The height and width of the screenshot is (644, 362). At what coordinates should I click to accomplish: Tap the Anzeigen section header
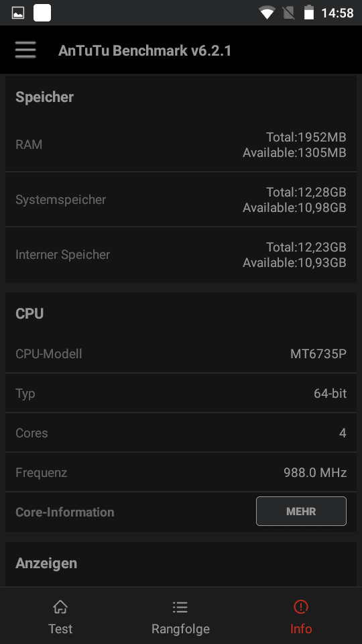46,563
